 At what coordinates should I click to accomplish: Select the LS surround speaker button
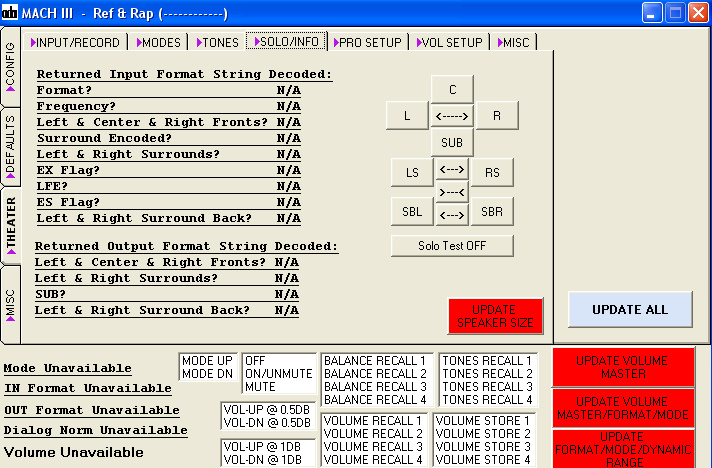tap(412, 172)
